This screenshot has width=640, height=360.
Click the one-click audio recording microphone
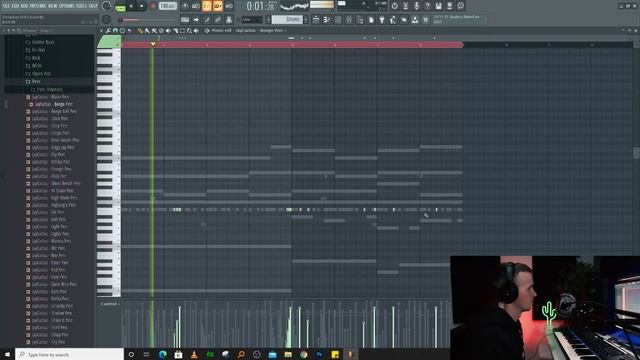416,6
